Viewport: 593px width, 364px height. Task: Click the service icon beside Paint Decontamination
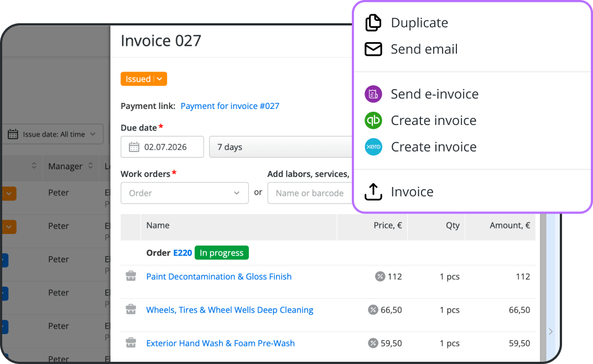click(131, 276)
